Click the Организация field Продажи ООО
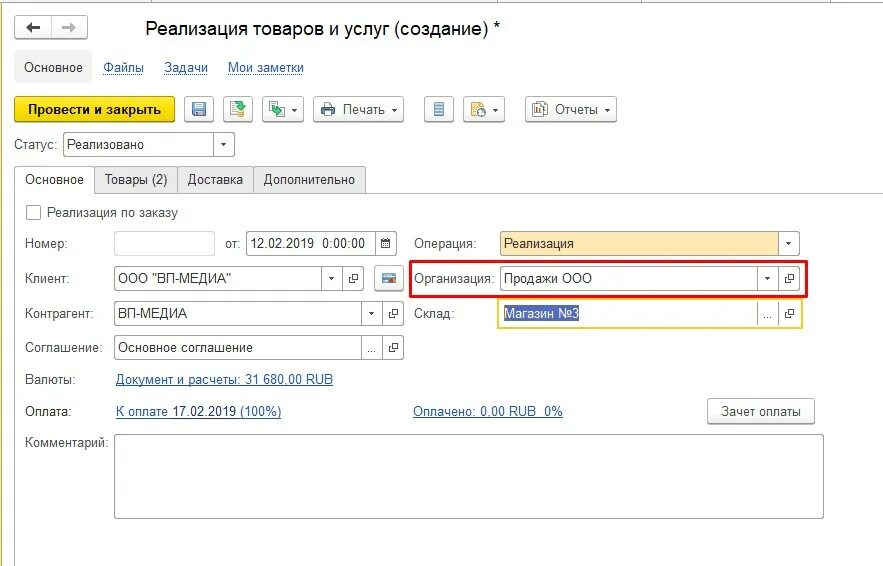The image size is (883, 566). (x=628, y=278)
